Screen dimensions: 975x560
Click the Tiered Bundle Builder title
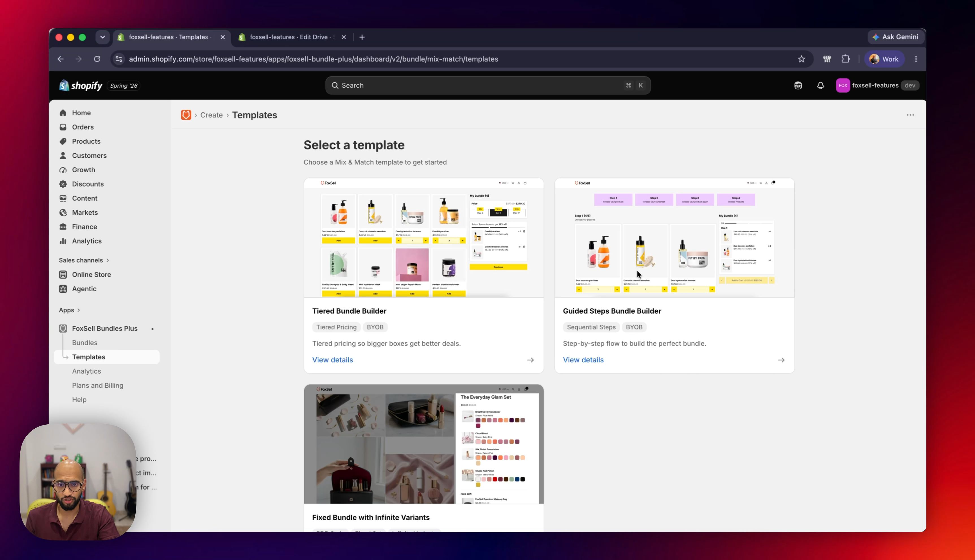pos(349,311)
